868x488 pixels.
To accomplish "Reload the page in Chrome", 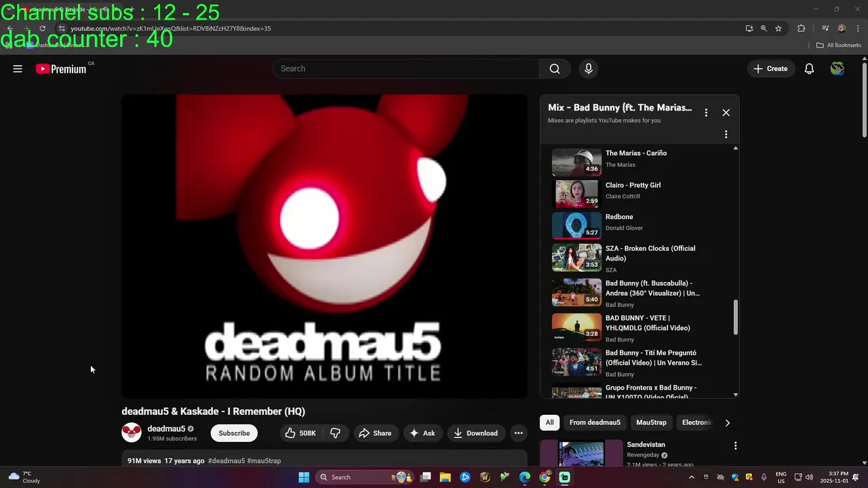I will pyautogui.click(x=42, y=28).
